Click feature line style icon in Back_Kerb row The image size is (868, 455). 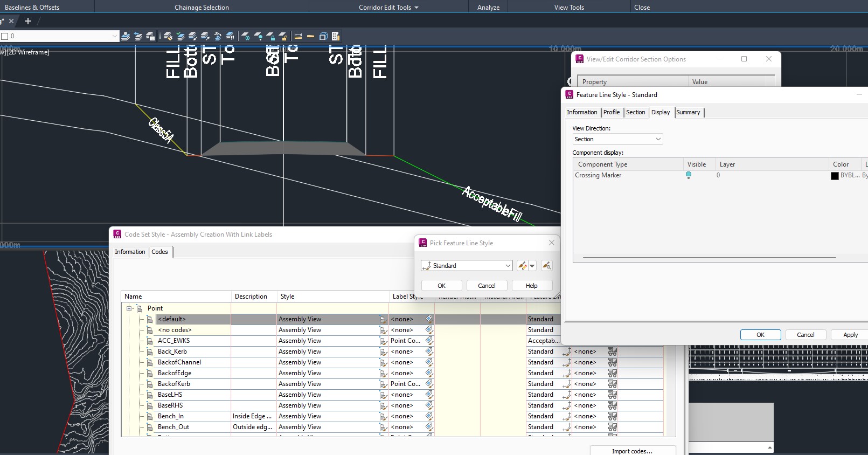[x=567, y=351]
